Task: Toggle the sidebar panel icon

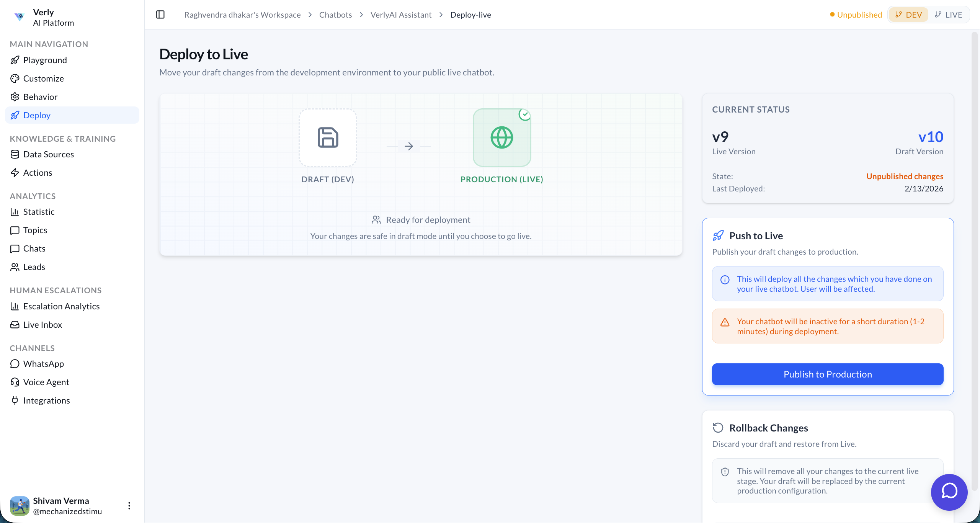Action: pos(160,15)
